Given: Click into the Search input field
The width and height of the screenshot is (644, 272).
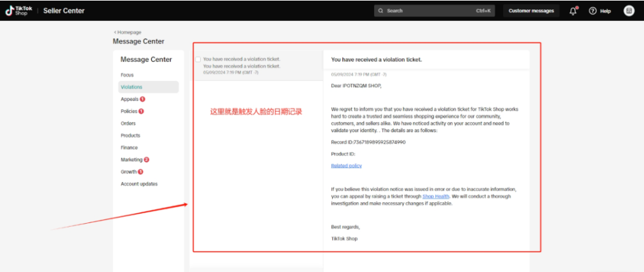Looking at the screenshot, I should [x=426, y=11].
